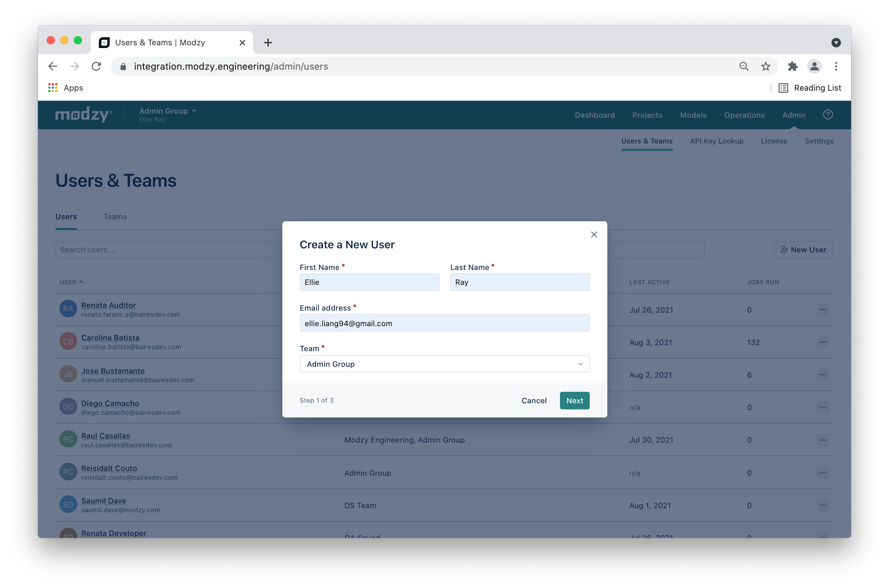Screen dimensions: 889x588
Task: Open Chrome profile avatar icon
Action: (x=814, y=66)
